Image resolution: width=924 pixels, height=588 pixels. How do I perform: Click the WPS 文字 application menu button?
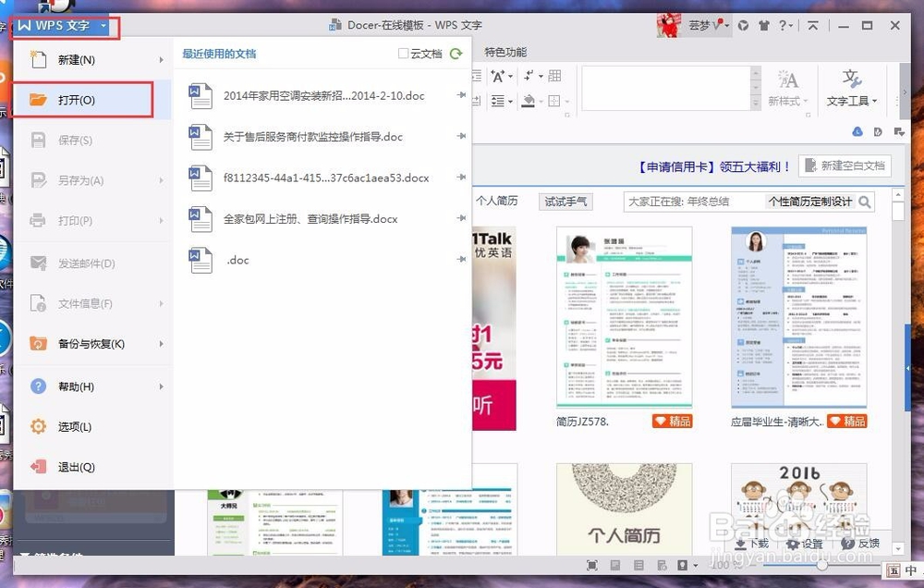coord(63,26)
